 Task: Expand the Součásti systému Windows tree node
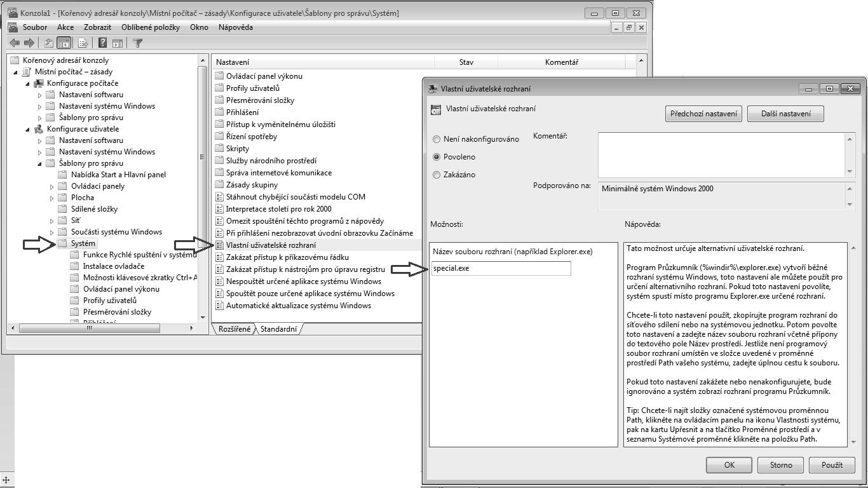[51, 232]
